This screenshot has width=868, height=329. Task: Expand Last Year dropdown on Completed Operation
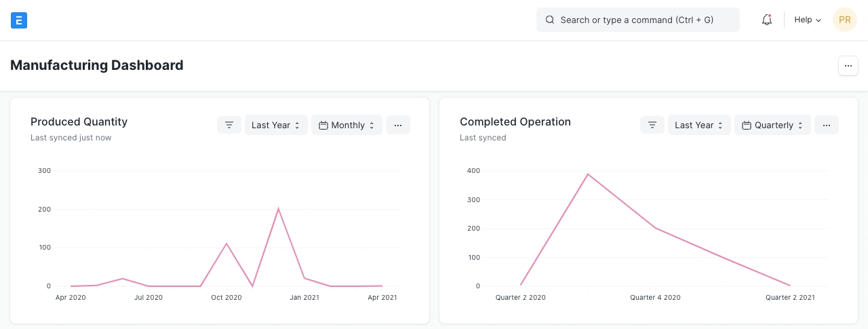coord(699,125)
